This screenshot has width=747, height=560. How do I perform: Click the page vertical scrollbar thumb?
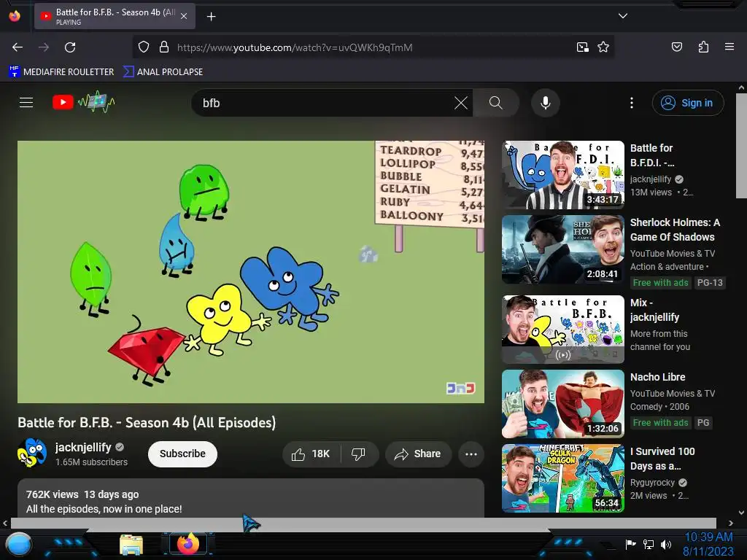click(x=741, y=145)
